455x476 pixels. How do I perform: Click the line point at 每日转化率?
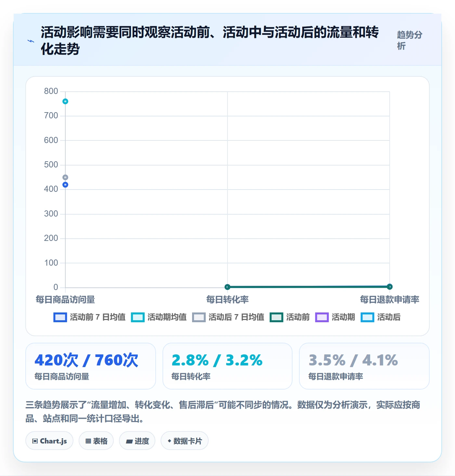(227, 287)
